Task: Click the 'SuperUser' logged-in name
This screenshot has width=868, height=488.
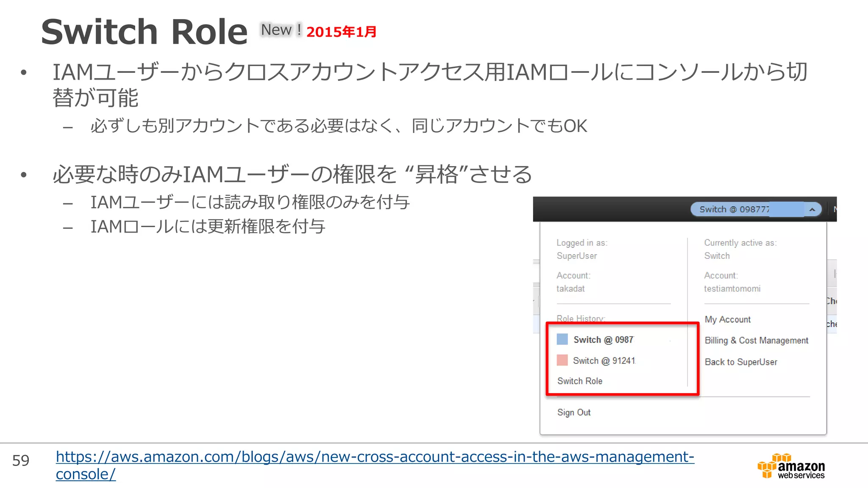Action: point(576,256)
